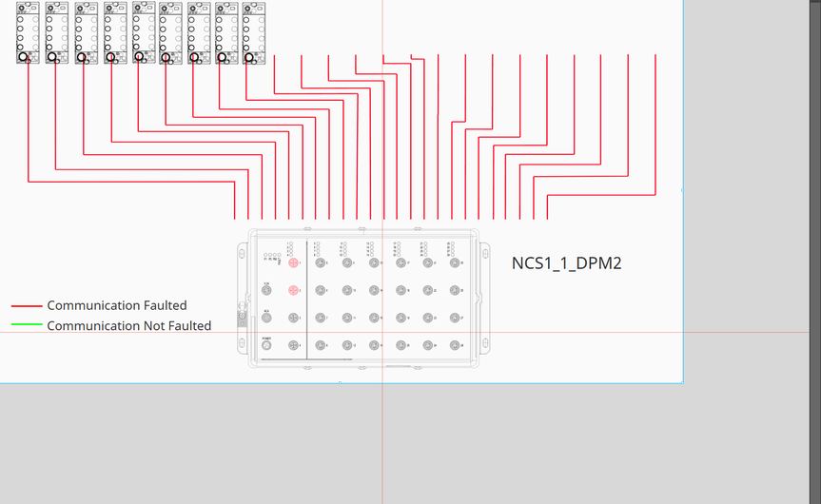Select the Communication Not Faulted legend text
This screenshot has width=821, height=504.
[129, 325]
